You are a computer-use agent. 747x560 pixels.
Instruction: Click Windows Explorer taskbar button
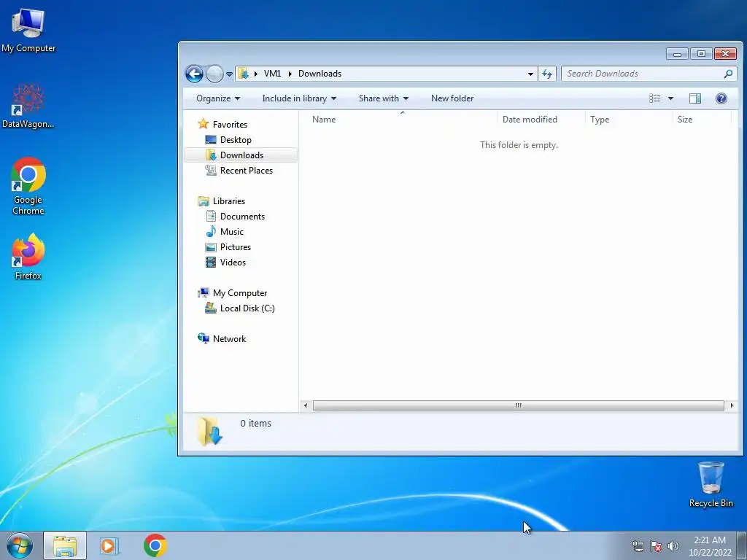(65, 545)
